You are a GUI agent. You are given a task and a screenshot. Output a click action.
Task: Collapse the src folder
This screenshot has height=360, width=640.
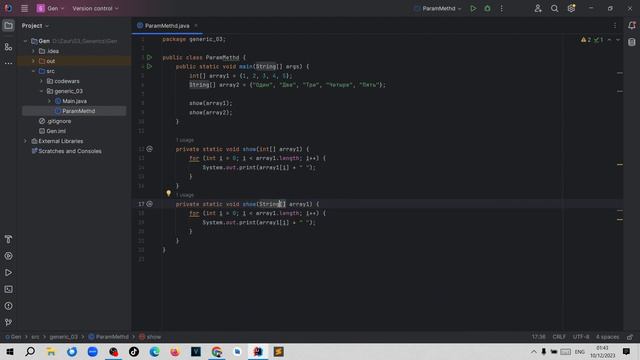[x=33, y=71]
